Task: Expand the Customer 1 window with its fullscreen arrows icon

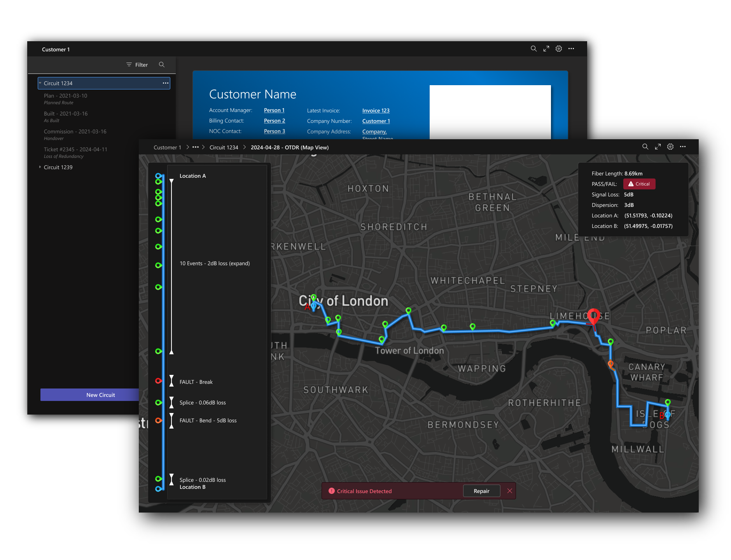Action: pyautogui.click(x=546, y=49)
